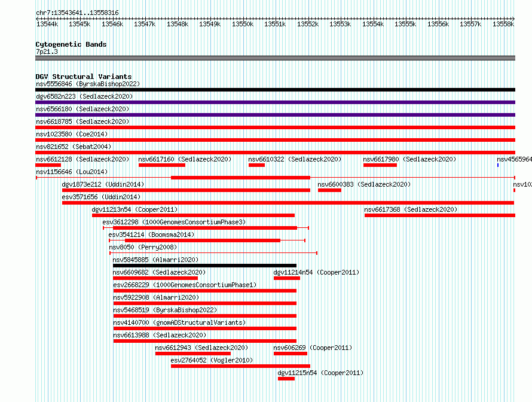Viewport: 532px width, 402px height.
Task: Select dgv11215n54 (Cooper2011) label
Action: (320, 373)
